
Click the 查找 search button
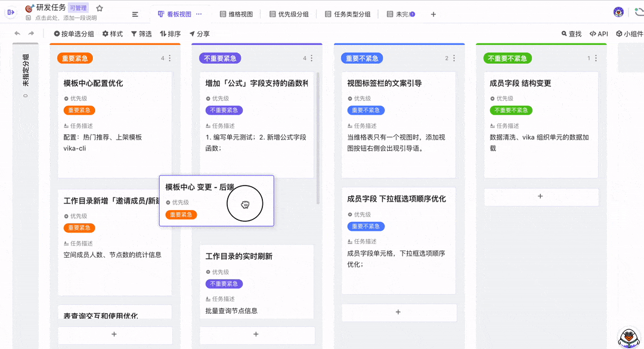coord(571,34)
